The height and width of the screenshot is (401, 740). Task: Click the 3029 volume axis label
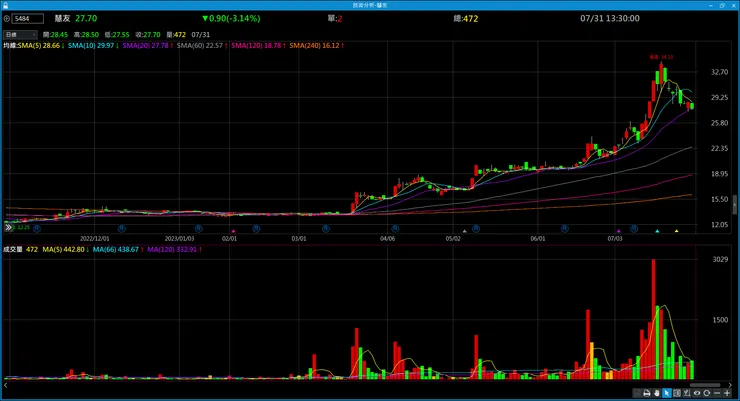pyautogui.click(x=720, y=259)
